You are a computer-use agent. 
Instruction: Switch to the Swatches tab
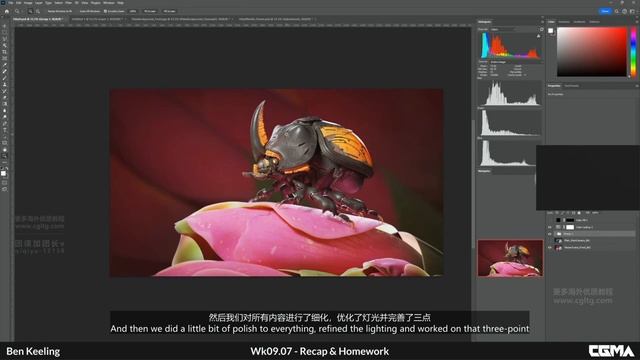coord(564,22)
